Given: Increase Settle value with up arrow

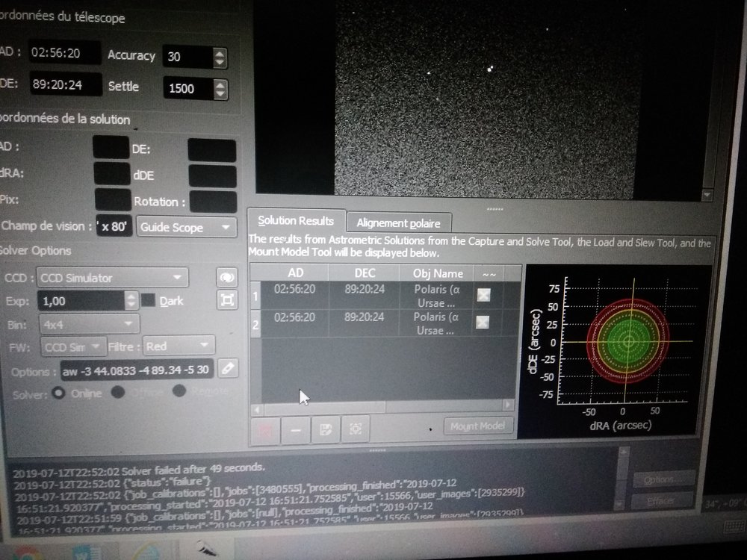Looking at the screenshot, I should [x=220, y=85].
